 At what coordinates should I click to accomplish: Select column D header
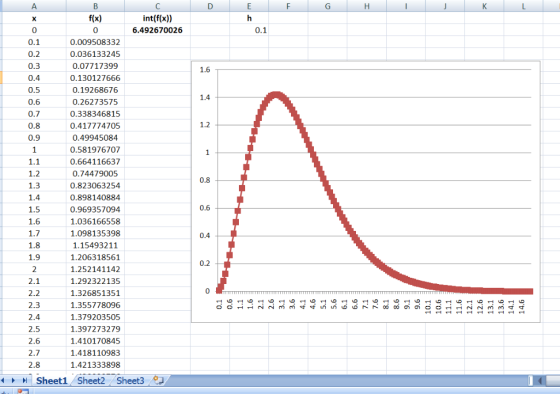coord(210,6)
